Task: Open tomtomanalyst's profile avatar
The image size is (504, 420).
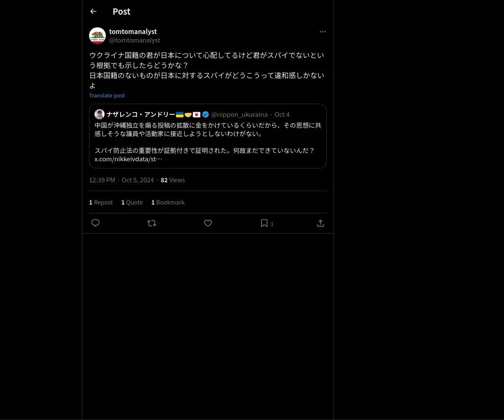Action: click(97, 36)
